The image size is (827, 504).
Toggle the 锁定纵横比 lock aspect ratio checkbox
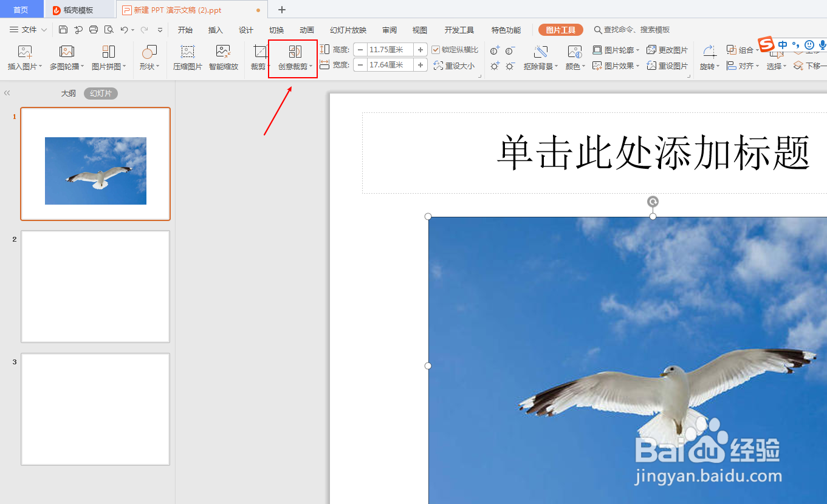[436, 50]
